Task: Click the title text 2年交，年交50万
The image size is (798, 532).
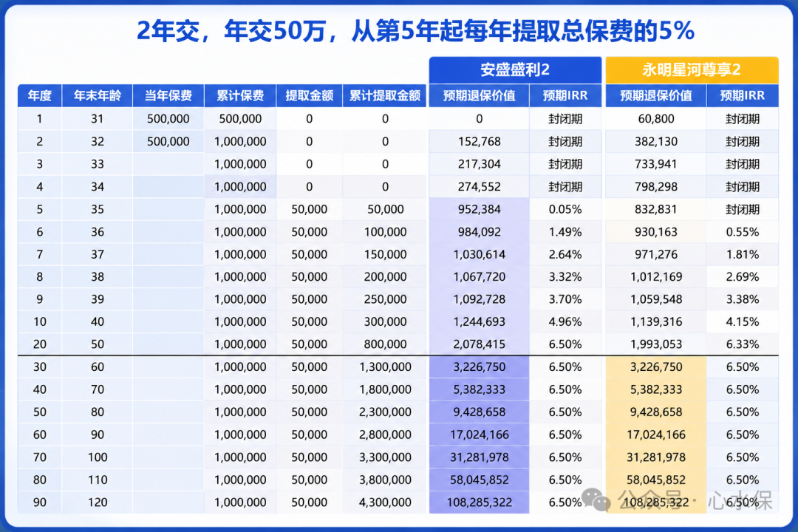Action: 231,31
